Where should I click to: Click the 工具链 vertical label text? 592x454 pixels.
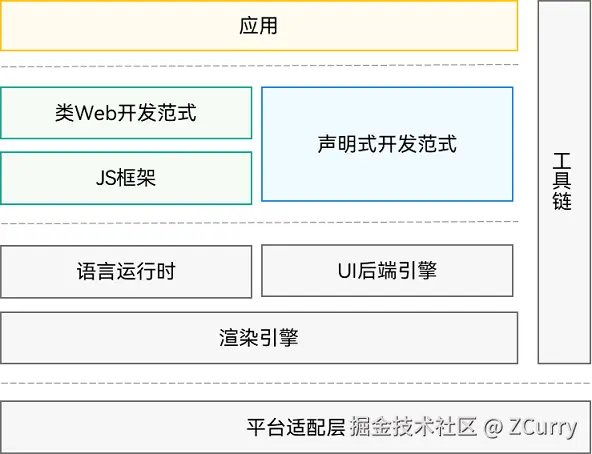[x=562, y=181]
